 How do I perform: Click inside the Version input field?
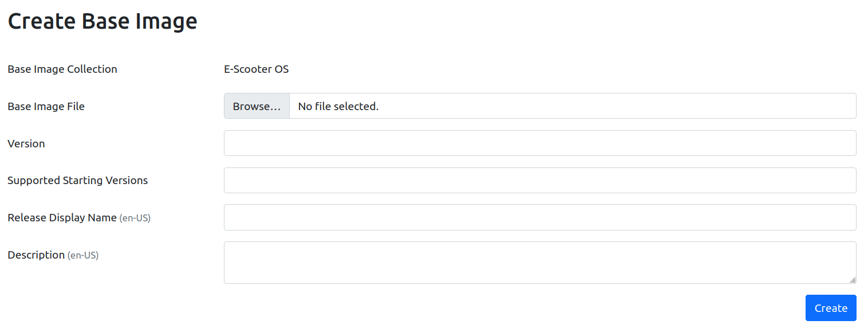tap(540, 143)
